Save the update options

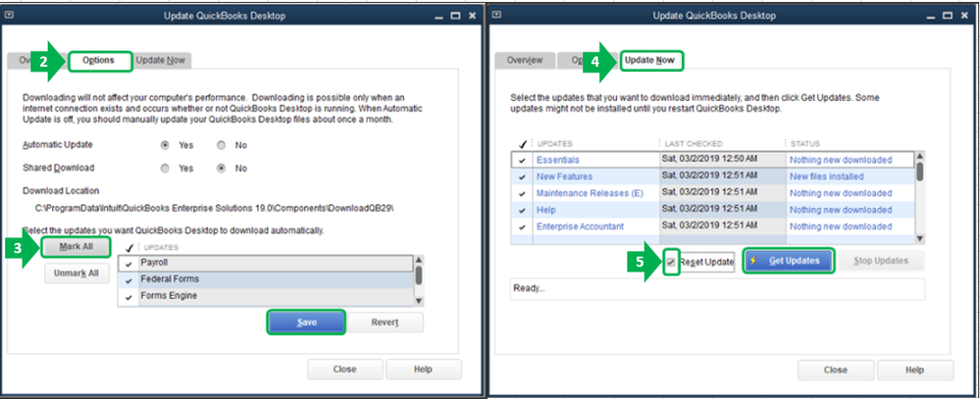tap(306, 323)
